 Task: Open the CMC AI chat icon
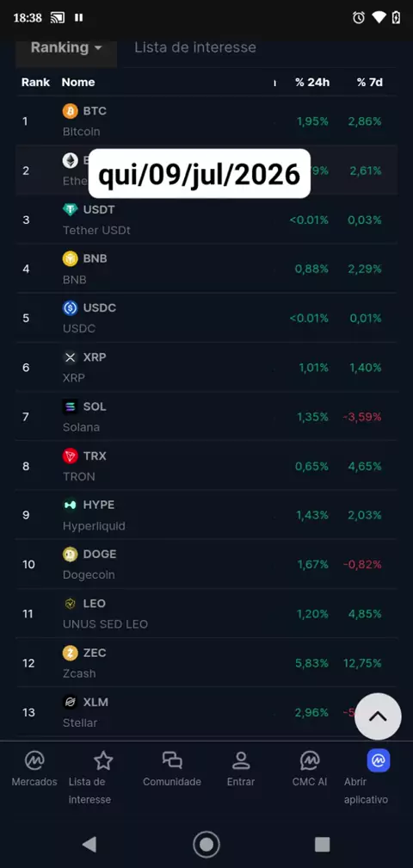[310, 760]
